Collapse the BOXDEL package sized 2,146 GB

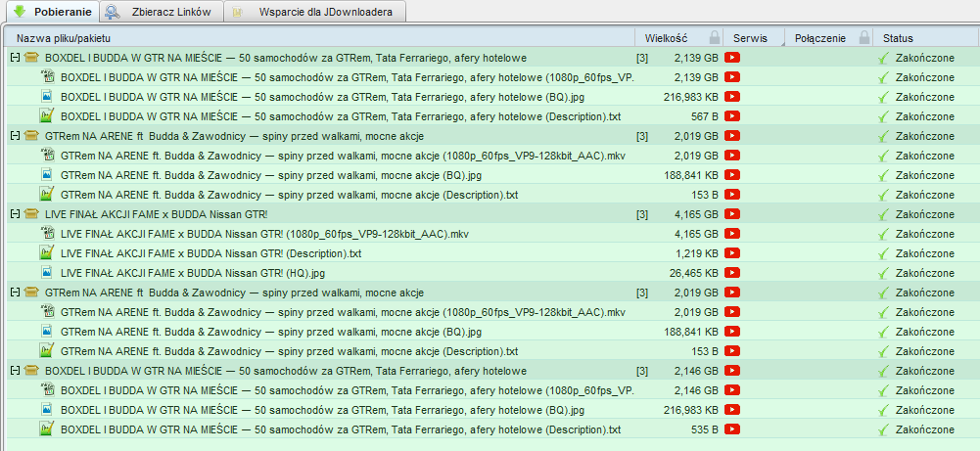(14, 371)
